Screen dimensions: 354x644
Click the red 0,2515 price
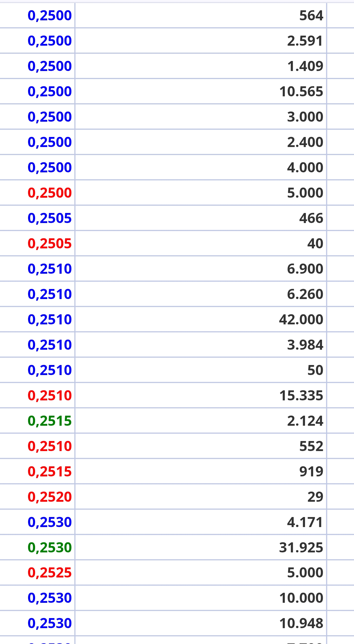50,471
